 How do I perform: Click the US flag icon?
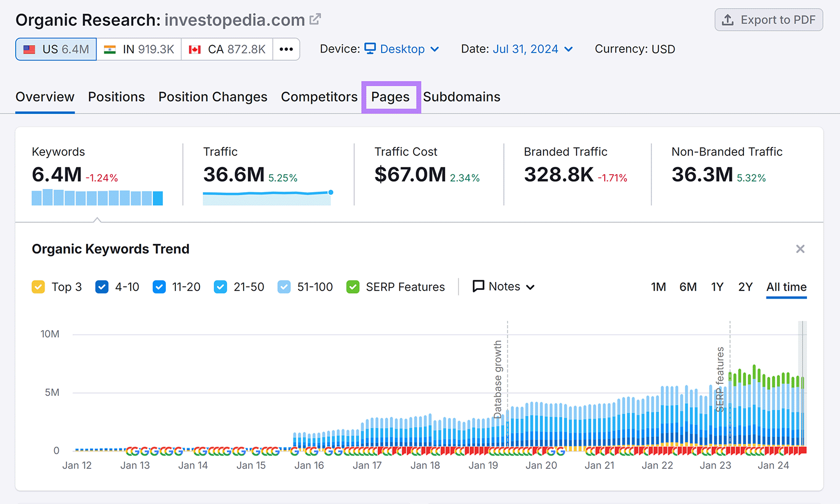point(30,49)
